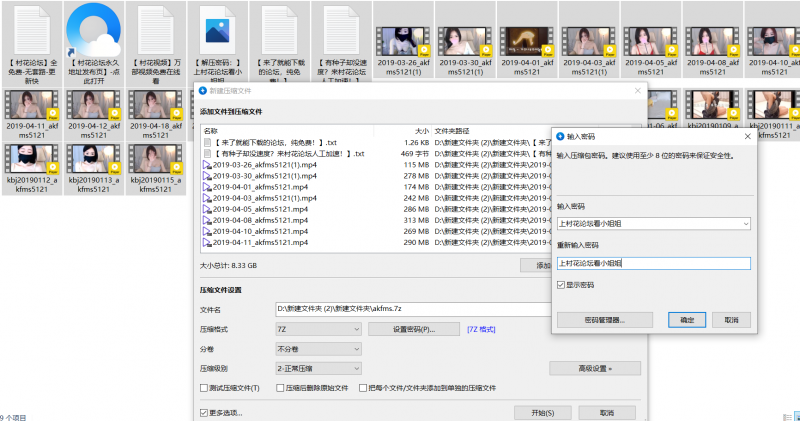The height and width of the screenshot is (421, 800).
Task: Expand 高级设置 » options
Action: pyautogui.click(x=595, y=368)
